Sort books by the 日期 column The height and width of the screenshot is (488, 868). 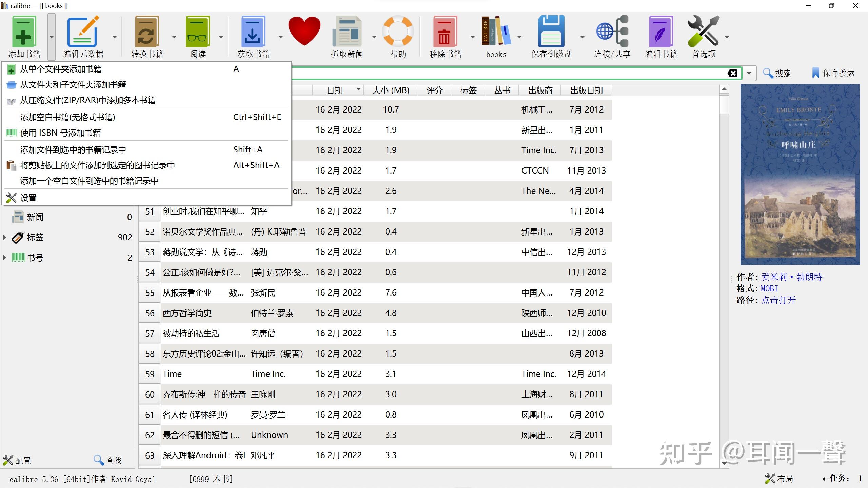(335, 90)
